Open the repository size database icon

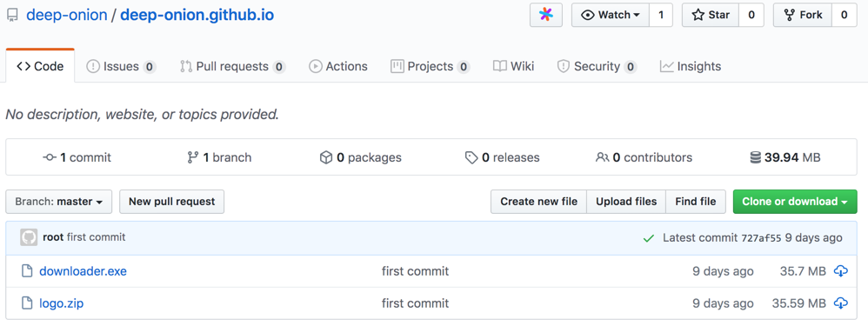[x=755, y=157]
